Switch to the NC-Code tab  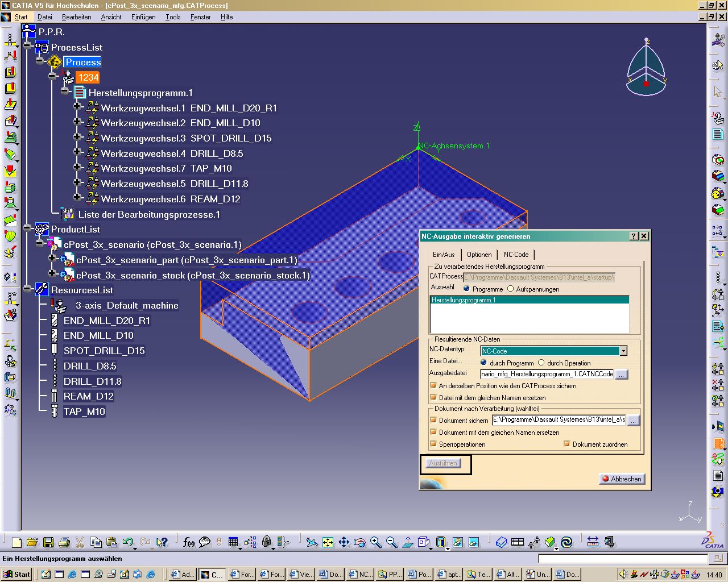pyautogui.click(x=516, y=255)
